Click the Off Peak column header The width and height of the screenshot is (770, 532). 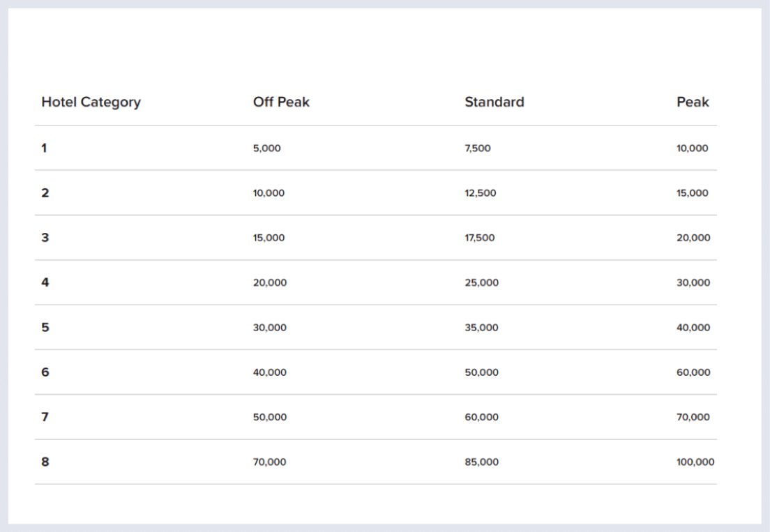point(281,102)
